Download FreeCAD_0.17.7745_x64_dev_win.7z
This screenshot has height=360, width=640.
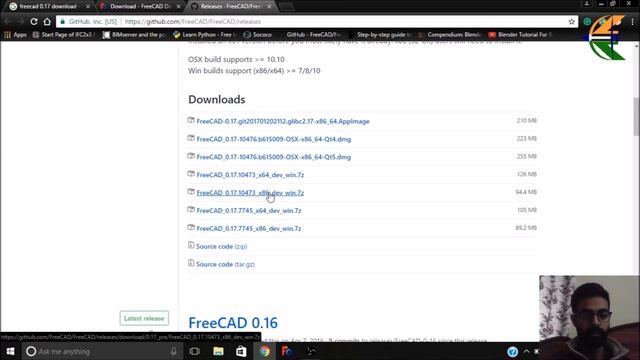tap(249, 211)
